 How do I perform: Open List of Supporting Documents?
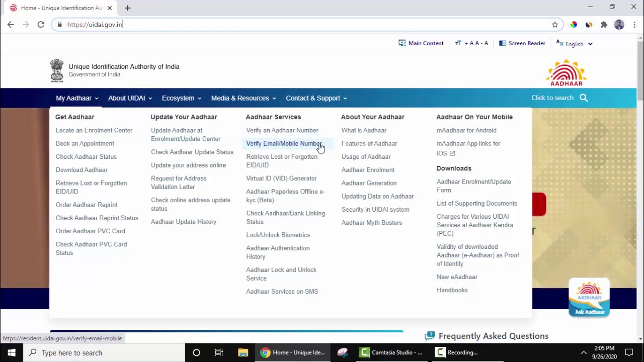[x=477, y=203]
